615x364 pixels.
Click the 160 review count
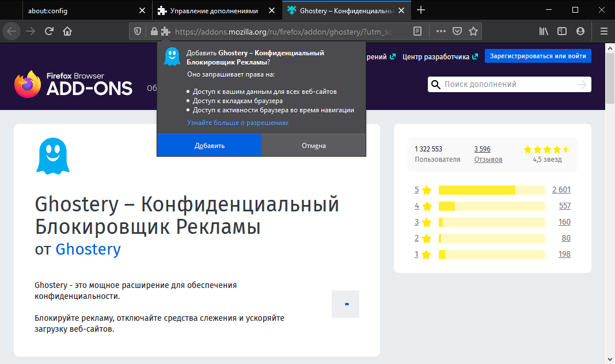click(x=564, y=222)
